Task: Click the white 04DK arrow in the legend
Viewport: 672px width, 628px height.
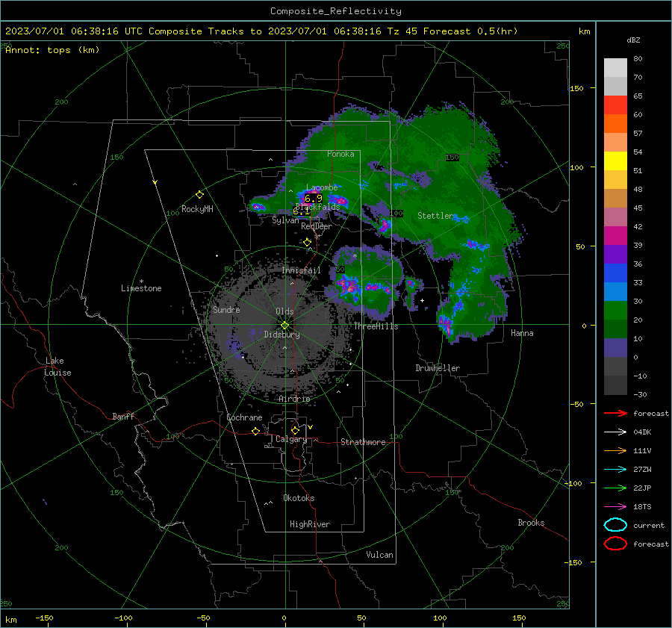Action: 615,432
